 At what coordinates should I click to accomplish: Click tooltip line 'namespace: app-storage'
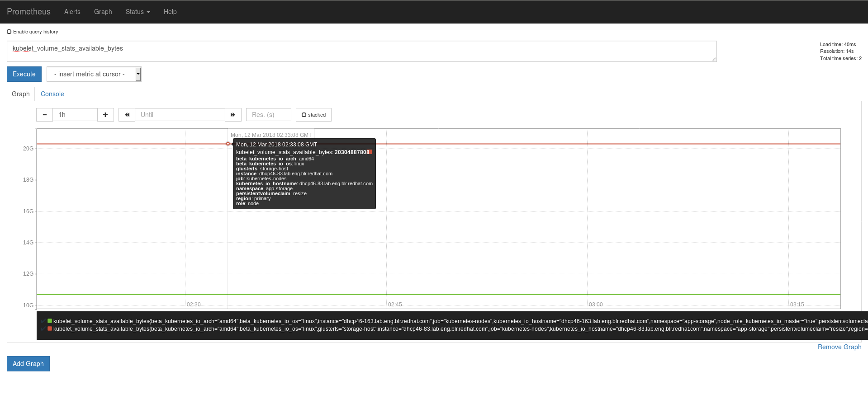[264, 188]
